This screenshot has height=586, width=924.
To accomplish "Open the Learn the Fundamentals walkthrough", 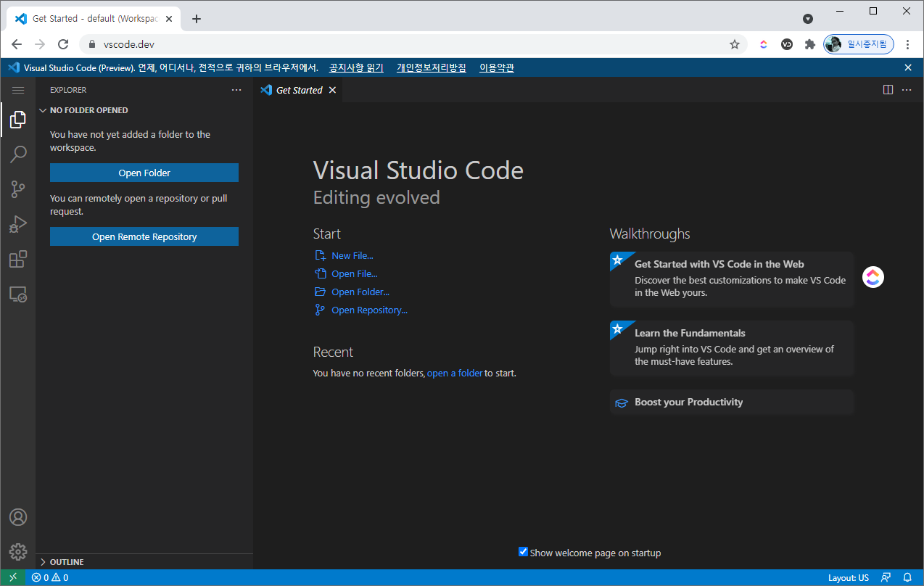I will [732, 348].
